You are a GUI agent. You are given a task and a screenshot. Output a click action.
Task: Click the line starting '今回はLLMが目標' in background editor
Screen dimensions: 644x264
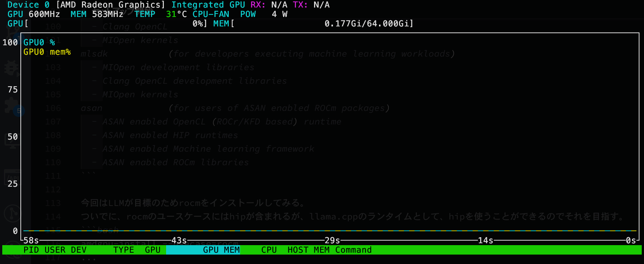[193, 203]
